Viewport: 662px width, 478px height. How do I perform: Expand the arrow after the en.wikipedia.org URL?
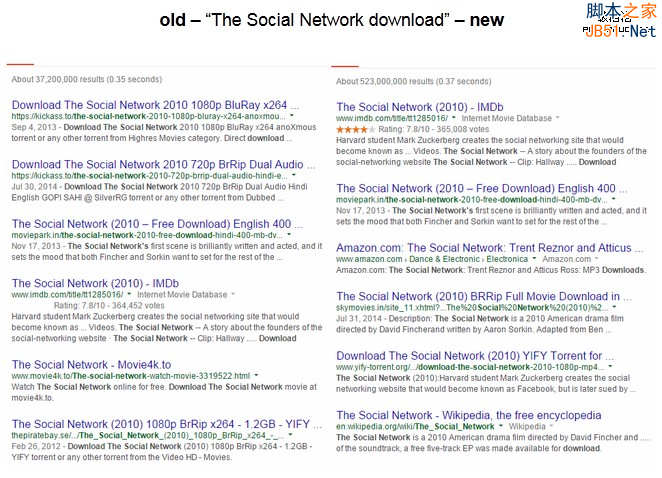pos(501,426)
